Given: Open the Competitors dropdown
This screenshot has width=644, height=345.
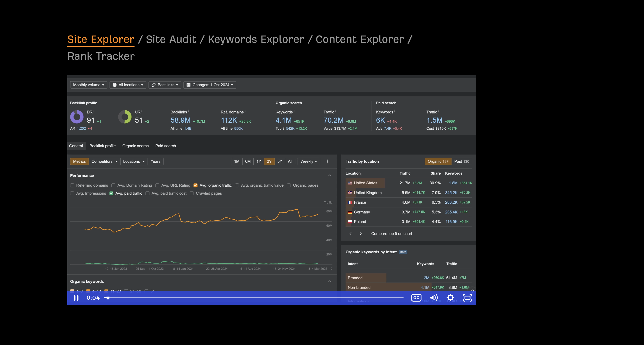Looking at the screenshot, I should [104, 162].
